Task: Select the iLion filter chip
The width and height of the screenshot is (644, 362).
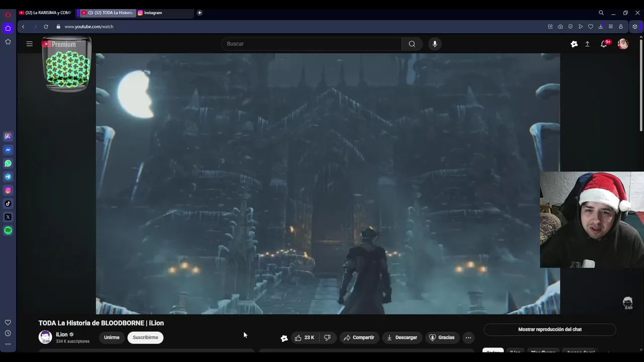Action: click(x=515, y=351)
